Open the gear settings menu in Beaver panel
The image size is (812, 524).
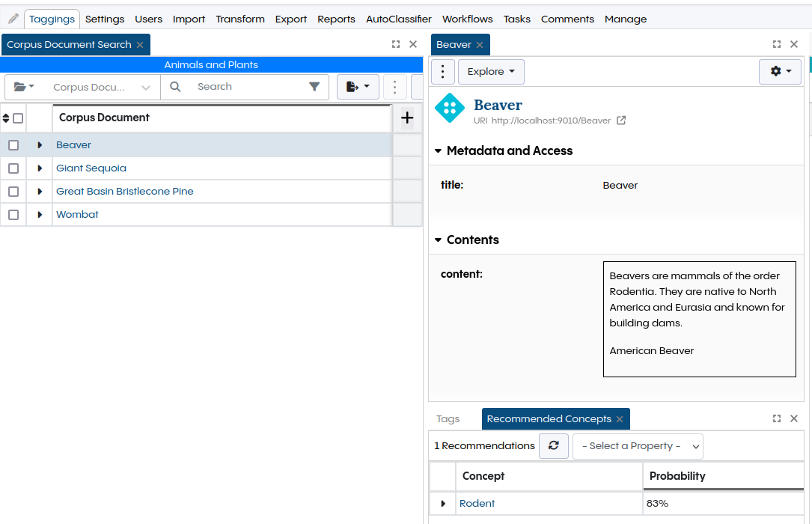pyautogui.click(x=780, y=71)
